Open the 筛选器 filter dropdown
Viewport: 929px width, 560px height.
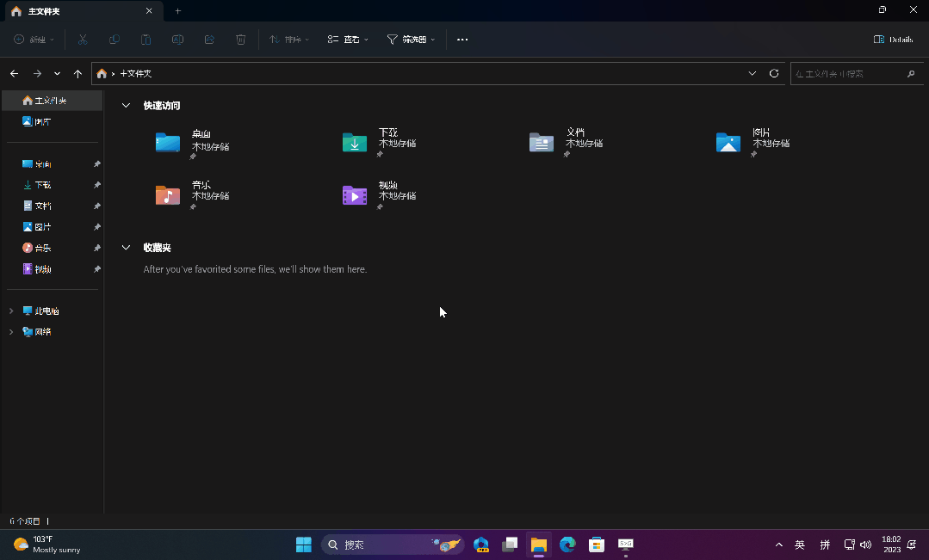(411, 39)
